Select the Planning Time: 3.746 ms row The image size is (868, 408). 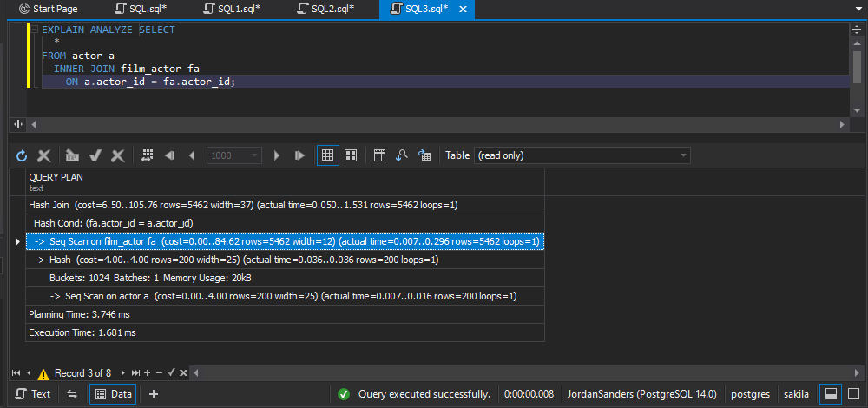[x=285, y=314]
